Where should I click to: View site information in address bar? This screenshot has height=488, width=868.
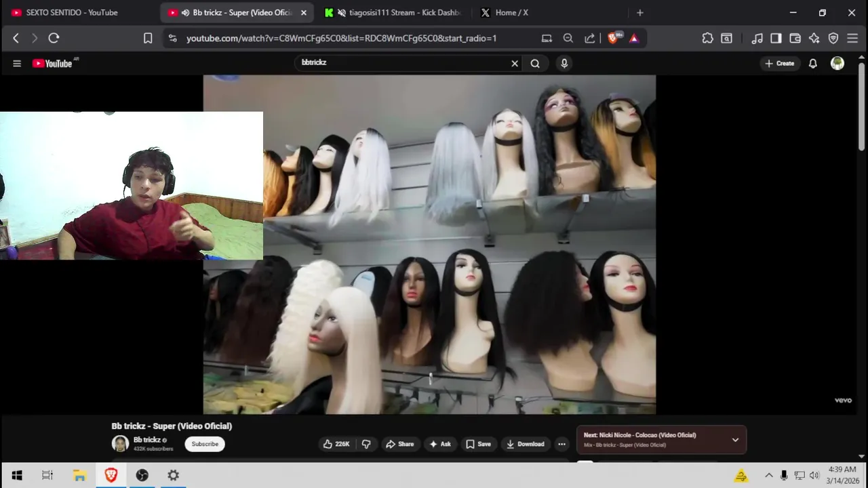click(172, 39)
